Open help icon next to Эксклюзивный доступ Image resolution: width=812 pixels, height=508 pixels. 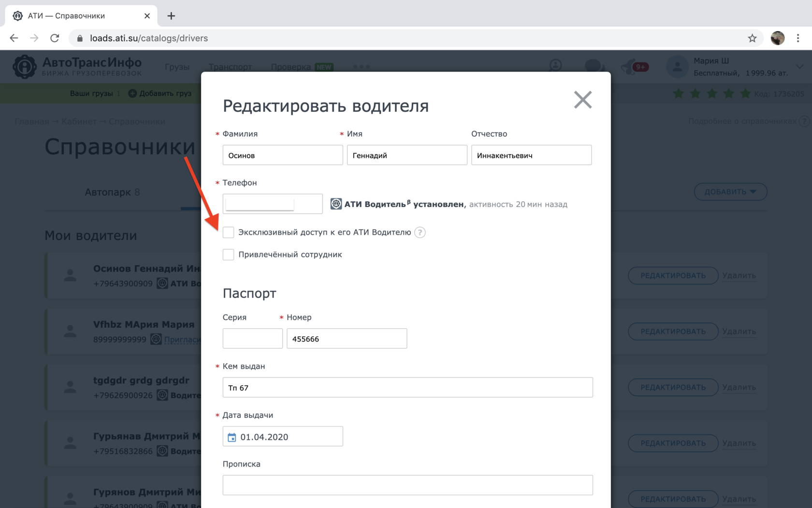point(420,233)
